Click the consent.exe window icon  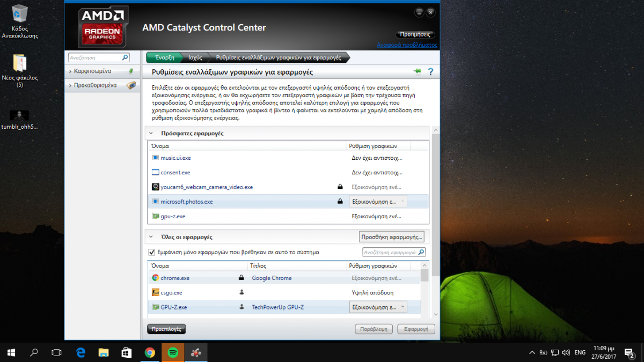156,173
